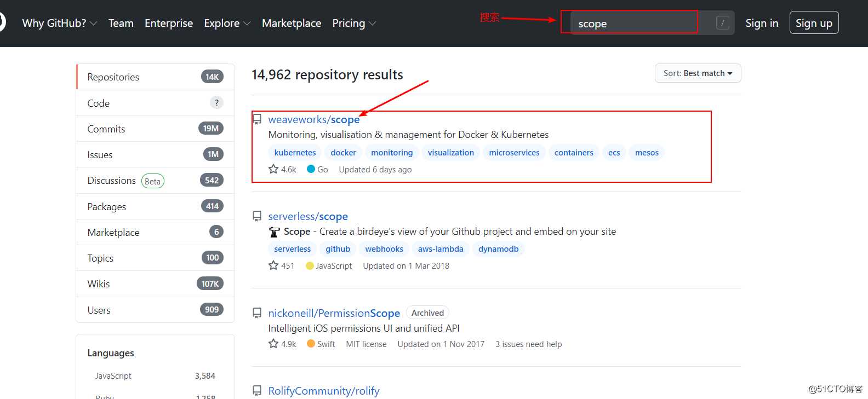Screen dimensions: 868x399
Task: Click the Sign up button
Action: [814, 23]
